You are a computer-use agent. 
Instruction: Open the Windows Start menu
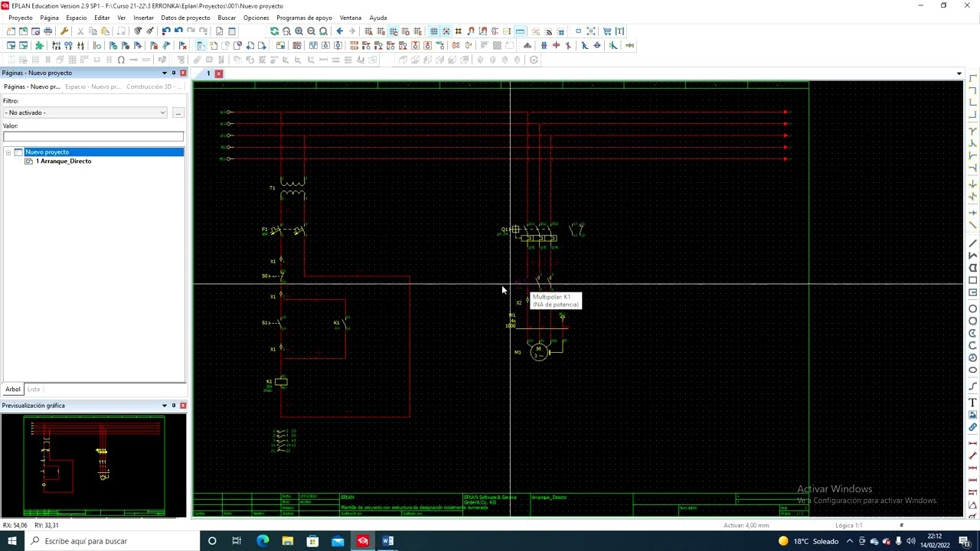coord(12,541)
